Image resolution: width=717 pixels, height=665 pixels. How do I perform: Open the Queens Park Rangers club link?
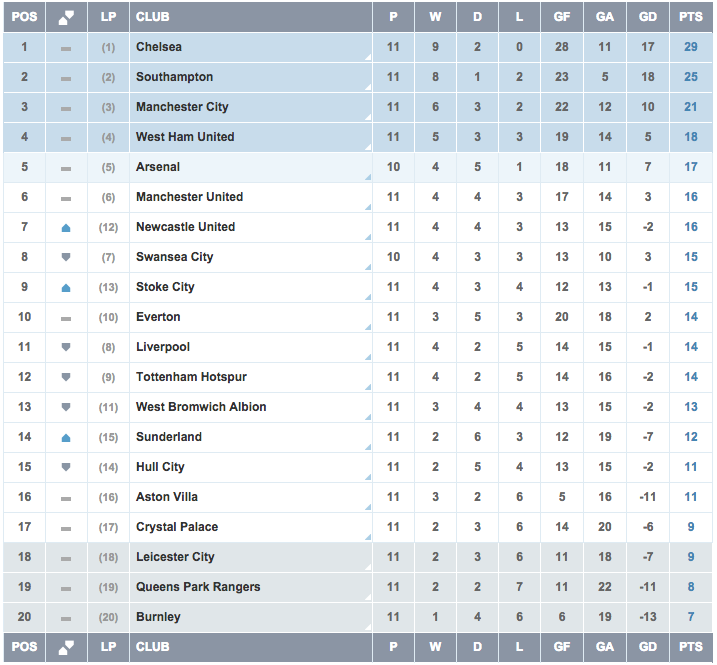[198, 587]
